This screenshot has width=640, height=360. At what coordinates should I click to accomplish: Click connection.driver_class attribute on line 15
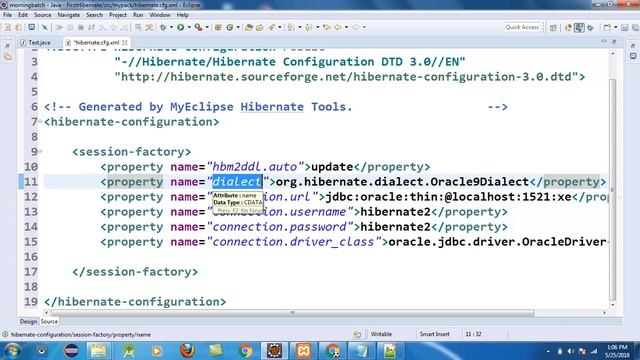[x=293, y=242]
